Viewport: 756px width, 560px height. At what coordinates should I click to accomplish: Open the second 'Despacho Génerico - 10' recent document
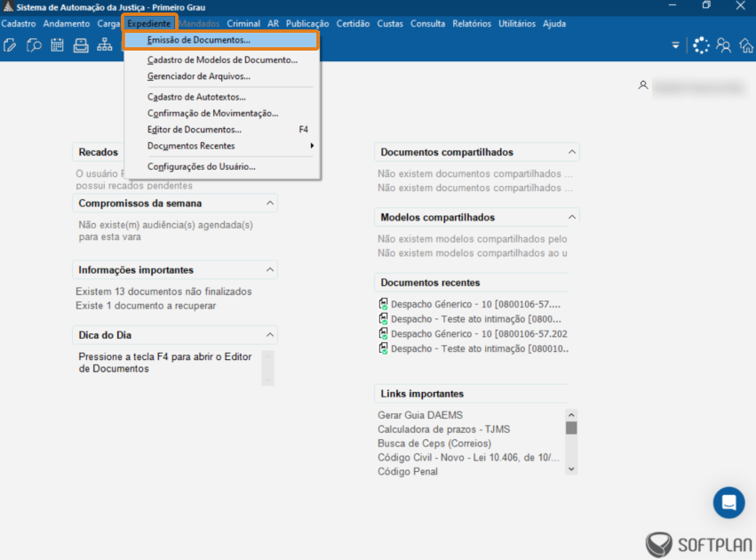[479, 334]
